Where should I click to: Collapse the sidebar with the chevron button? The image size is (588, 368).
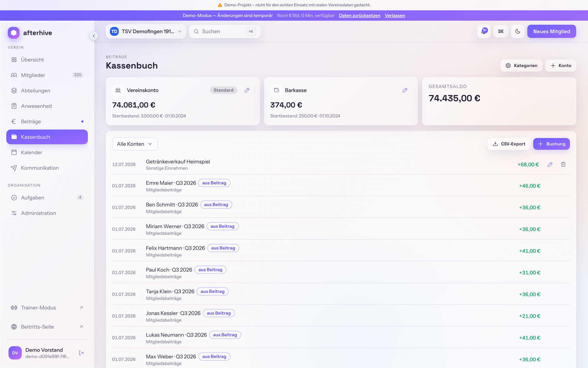(x=94, y=36)
